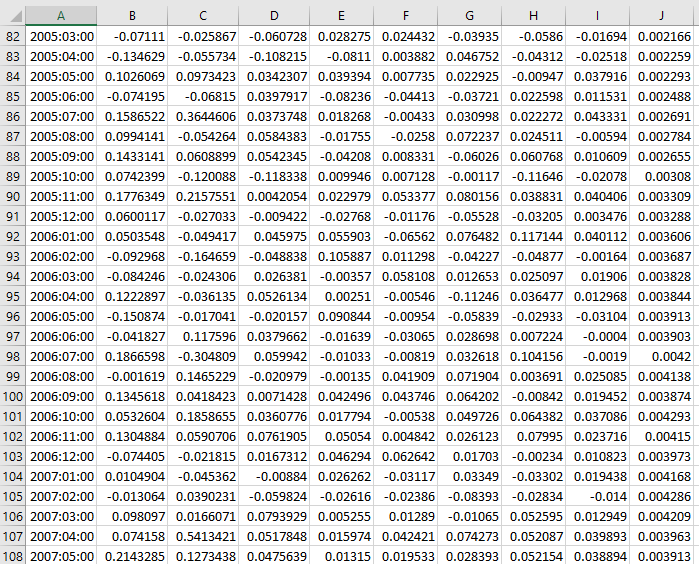Click cell with value 0.1026069
This screenshot has width=699, height=564.
tap(132, 77)
